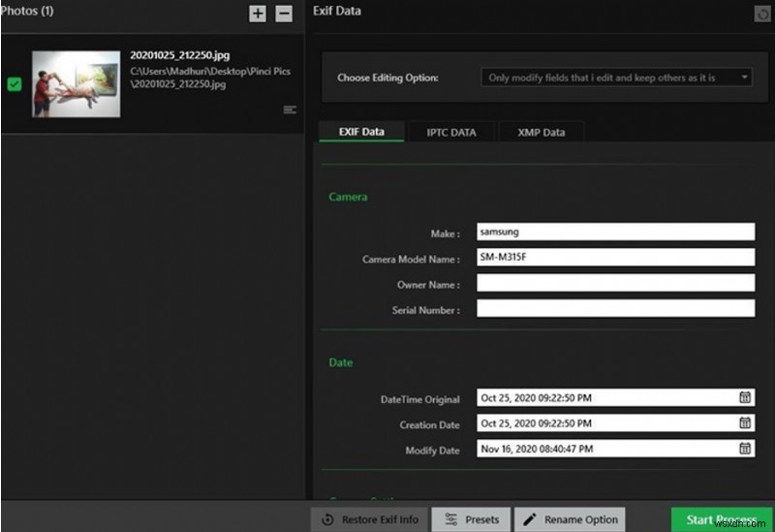Click the DateTime Original value field
775x532 pixels.
coord(616,397)
